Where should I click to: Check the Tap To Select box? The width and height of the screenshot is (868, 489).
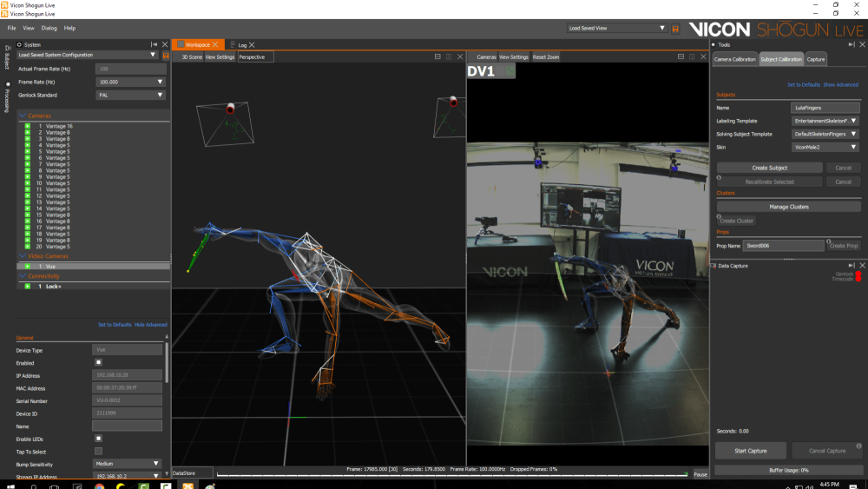coord(98,451)
